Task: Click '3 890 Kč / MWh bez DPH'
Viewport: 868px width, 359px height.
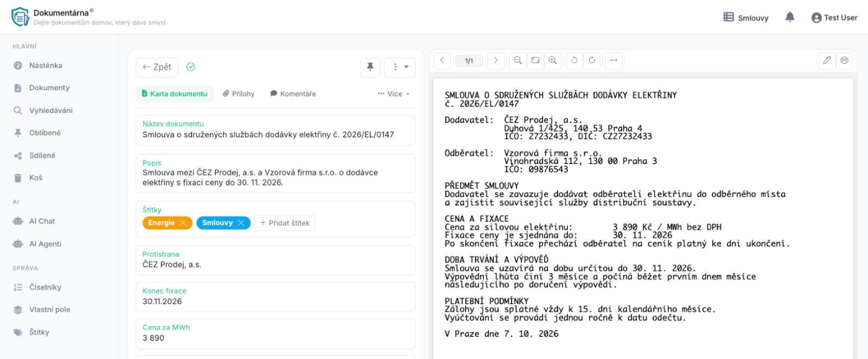Action: click(x=667, y=227)
